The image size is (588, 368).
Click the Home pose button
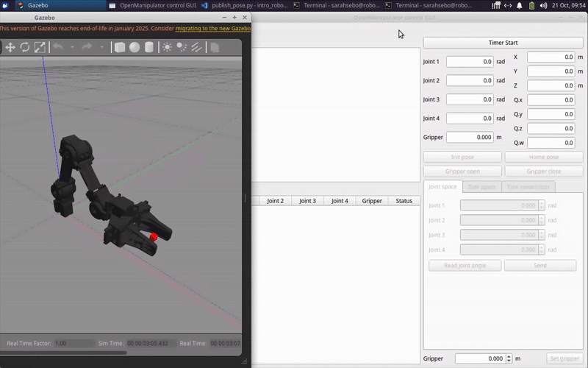544,157
